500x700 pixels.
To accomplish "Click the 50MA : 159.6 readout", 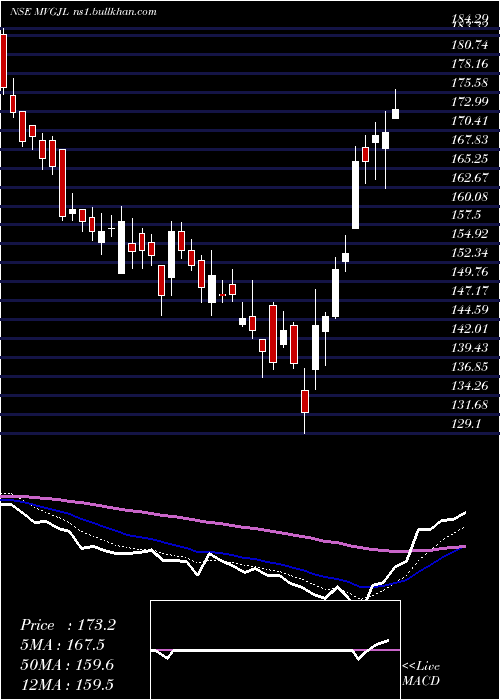I will click(67, 665).
